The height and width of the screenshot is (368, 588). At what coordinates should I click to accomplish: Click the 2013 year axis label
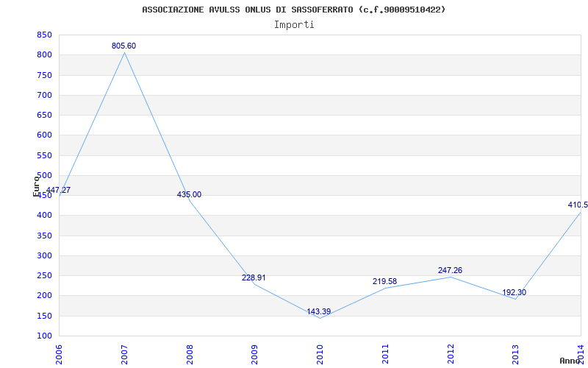coord(516,355)
